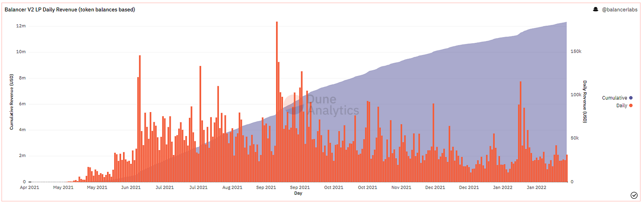Image resolution: width=644 pixels, height=204 pixels.
Task: Click the 8m cumulative axis label
Action: 23,78
